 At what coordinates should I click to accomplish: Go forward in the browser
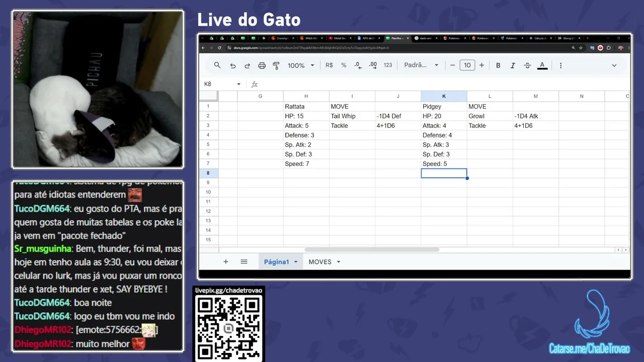coord(211,48)
